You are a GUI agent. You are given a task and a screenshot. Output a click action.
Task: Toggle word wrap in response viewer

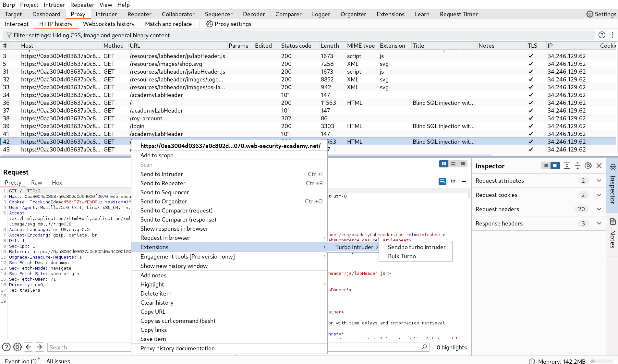click(442, 182)
